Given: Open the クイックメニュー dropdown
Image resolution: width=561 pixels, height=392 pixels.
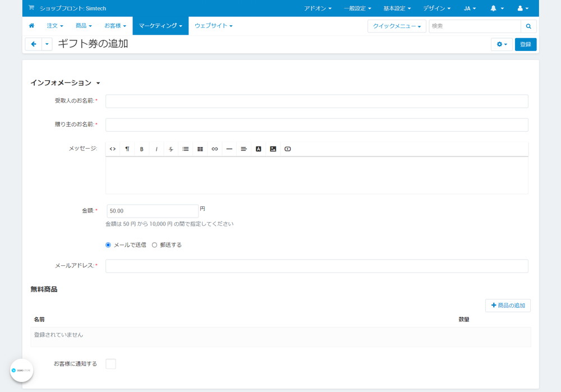Looking at the screenshot, I should (397, 26).
